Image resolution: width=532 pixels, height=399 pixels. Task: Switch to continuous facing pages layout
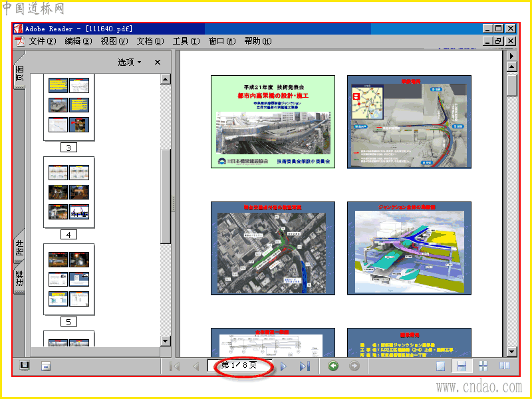[483, 366]
